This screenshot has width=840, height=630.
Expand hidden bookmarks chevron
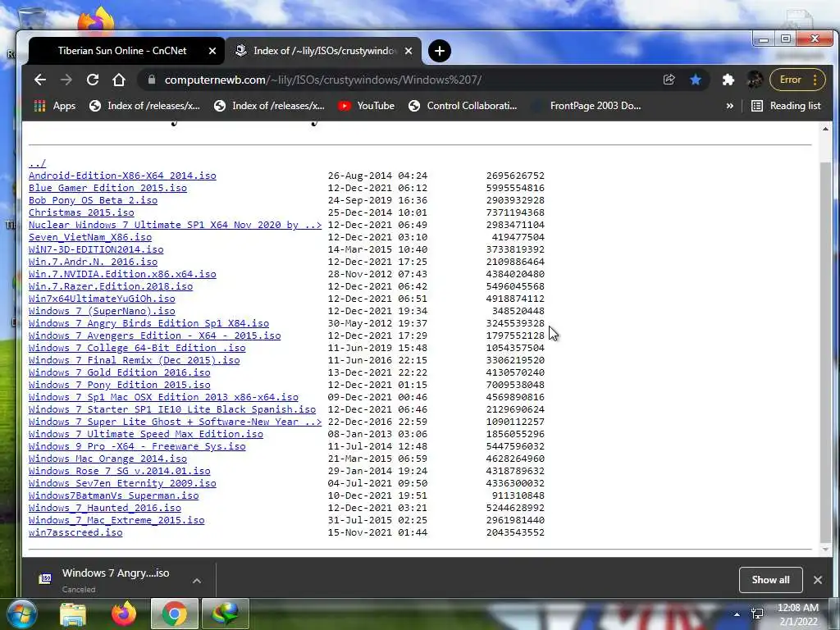click(x=729, y=106)
